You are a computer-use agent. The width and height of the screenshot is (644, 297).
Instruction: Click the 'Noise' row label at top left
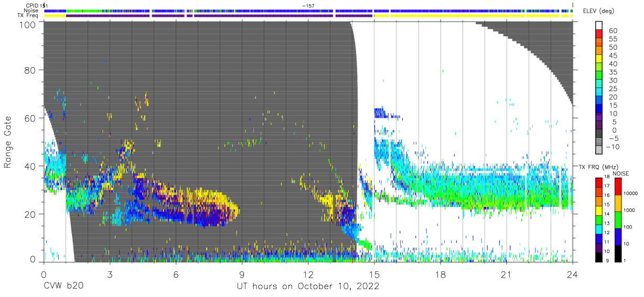click(x=31, y=10)
